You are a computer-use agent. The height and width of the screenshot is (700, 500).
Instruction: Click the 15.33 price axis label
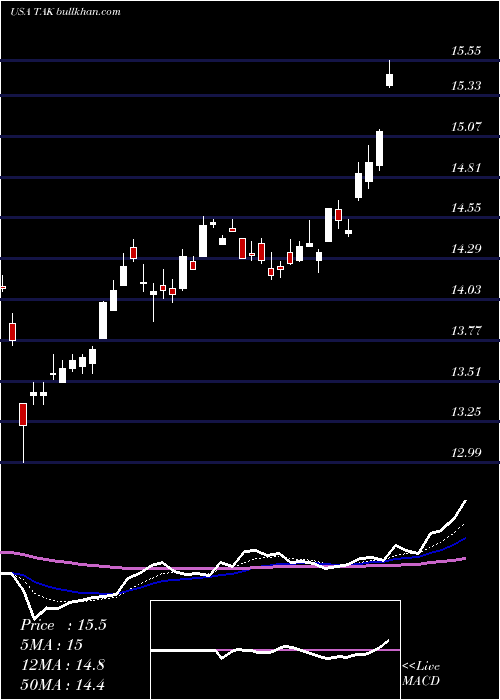pos(466,86)
